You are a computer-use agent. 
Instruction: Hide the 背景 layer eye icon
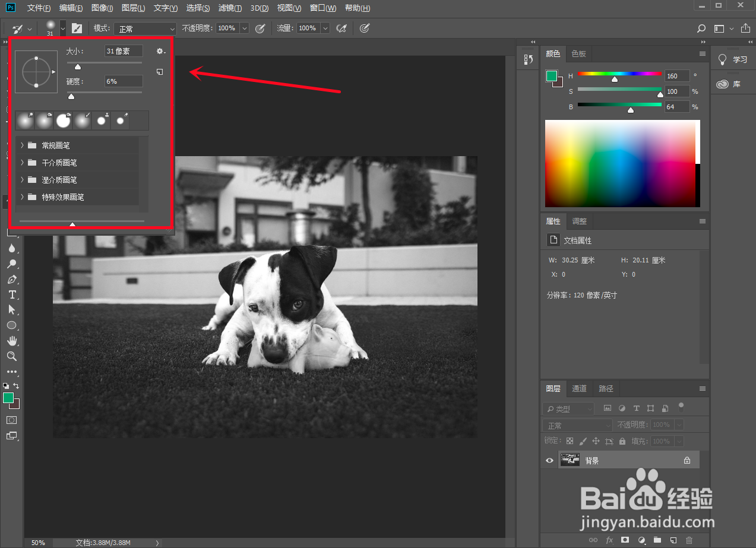pyautogui.click(x=549, y=460)
